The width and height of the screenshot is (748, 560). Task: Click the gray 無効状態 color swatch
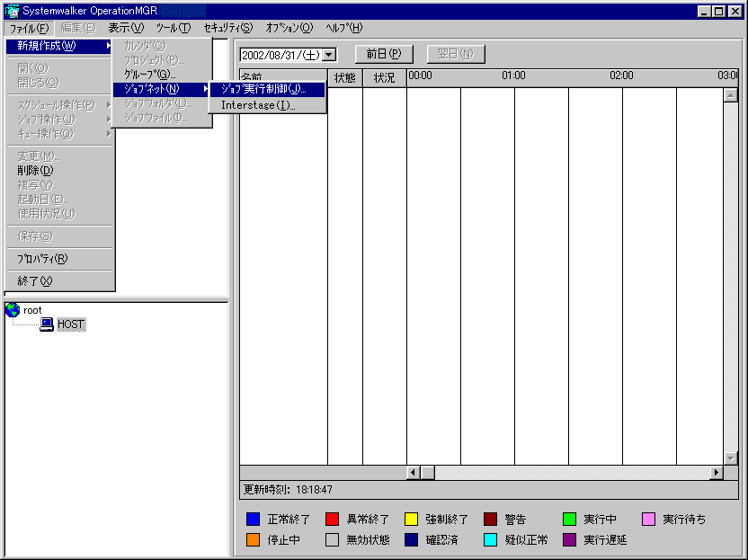pyautogui.click(x=332, y=540)
